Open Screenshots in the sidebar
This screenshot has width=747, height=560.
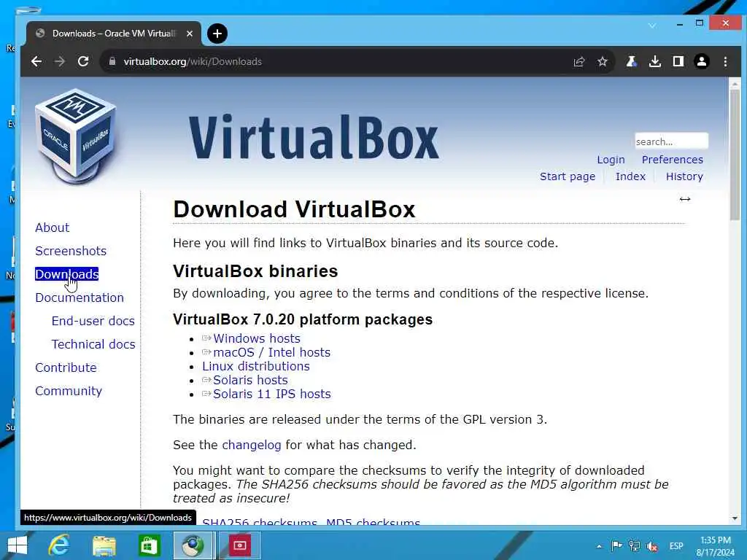pos(71,251)
